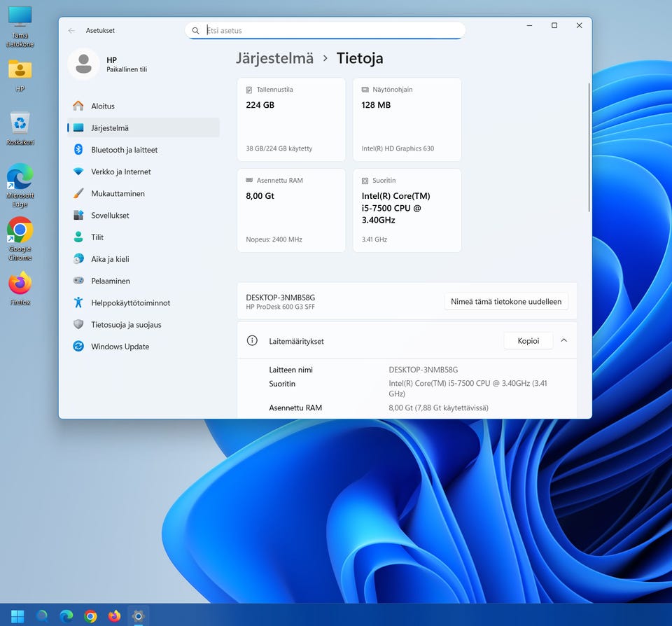Screen dimensions: 672x626
Task: Open Bluetooth ja laitteet settings
Action: pos(124,150)
